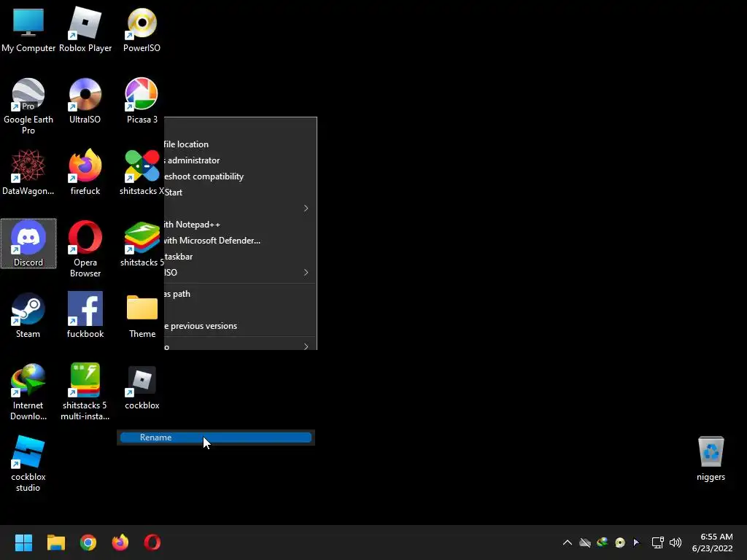Image resolution: width=747 pixels, height=560 pixels.
Task: Open the volume speaker tray icon
Action: [x=676, y=542]
